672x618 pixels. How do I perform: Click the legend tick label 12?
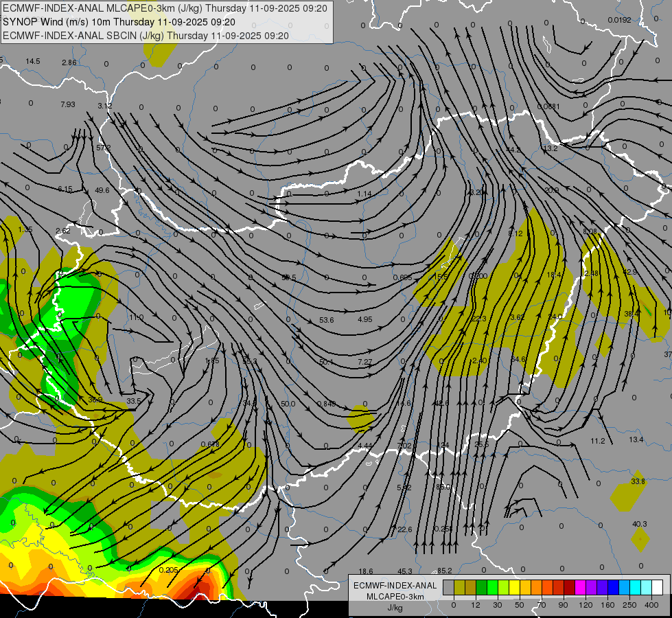(476, 605)
